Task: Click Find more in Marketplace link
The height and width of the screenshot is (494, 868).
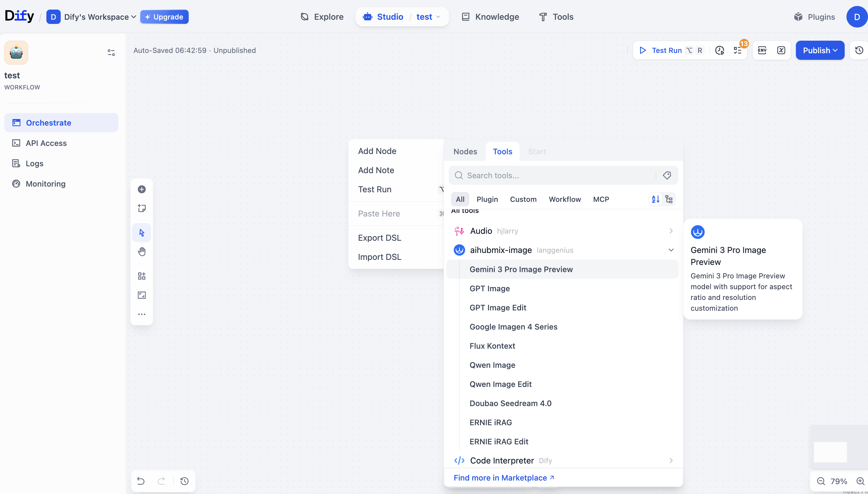Action: (504, 478)
